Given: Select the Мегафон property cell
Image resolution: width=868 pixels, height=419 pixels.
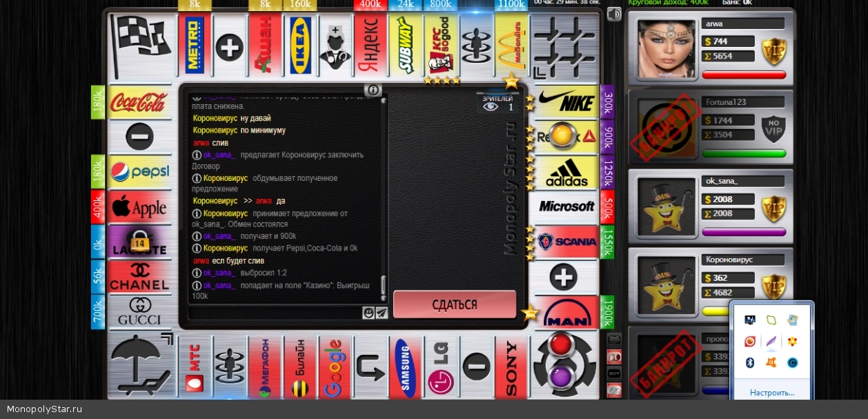Looking at the screenshot, I should [x=265, y=367].
